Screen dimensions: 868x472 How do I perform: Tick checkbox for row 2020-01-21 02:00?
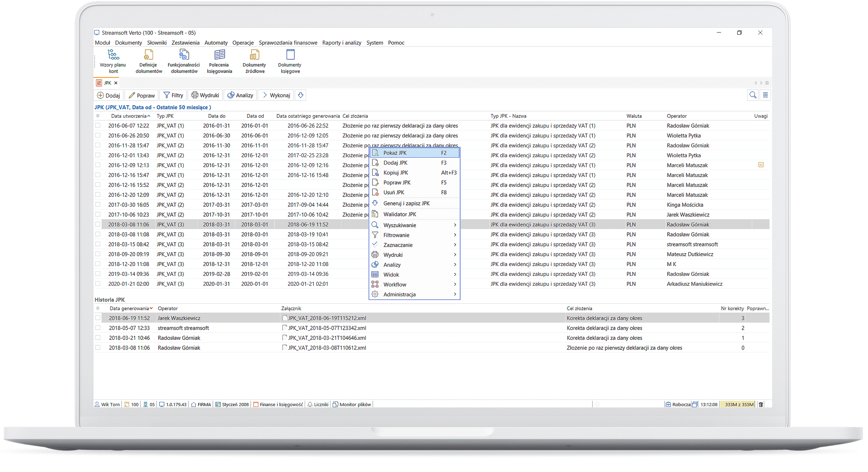(x=98, y=284)
